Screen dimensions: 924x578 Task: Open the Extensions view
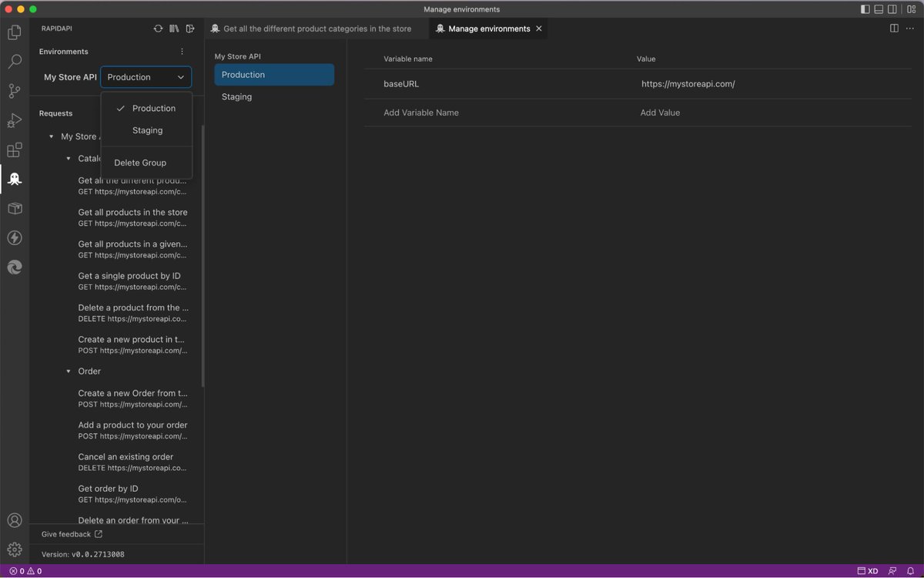[x=14, y=150]
